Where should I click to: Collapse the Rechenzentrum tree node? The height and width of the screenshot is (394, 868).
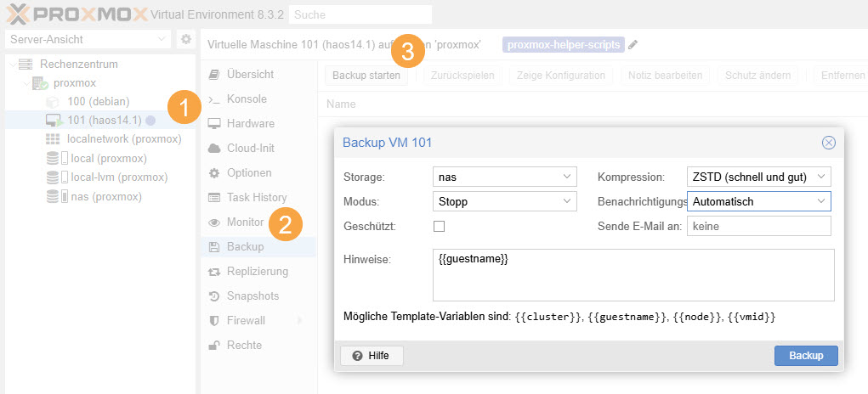click(10, 65)
